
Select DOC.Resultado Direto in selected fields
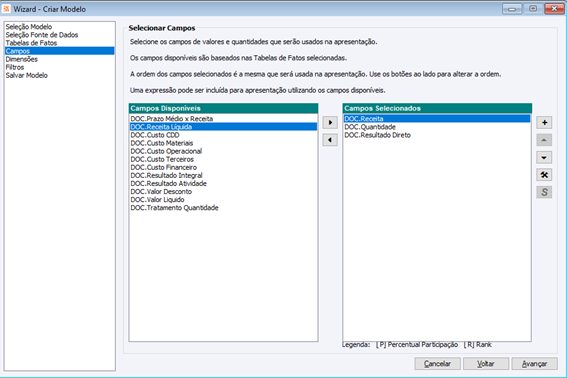pyautogui.click(x=437, y=135)
